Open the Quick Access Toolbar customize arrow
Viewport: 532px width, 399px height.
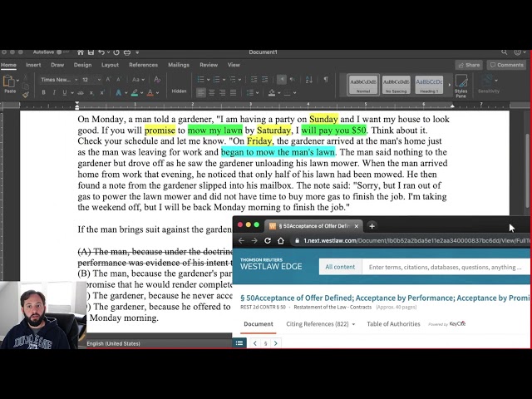(137, 52)
